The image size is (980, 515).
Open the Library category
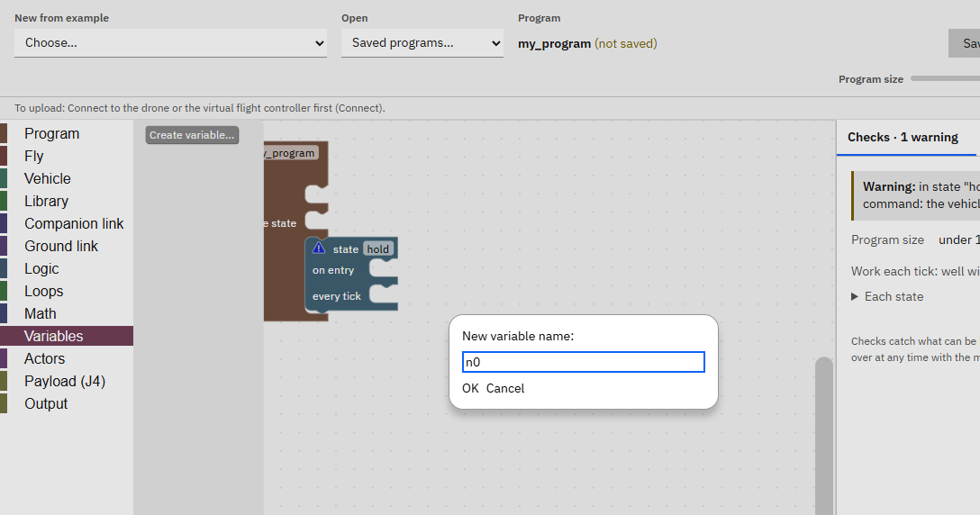pyautogui.click(x=67, y=202)
